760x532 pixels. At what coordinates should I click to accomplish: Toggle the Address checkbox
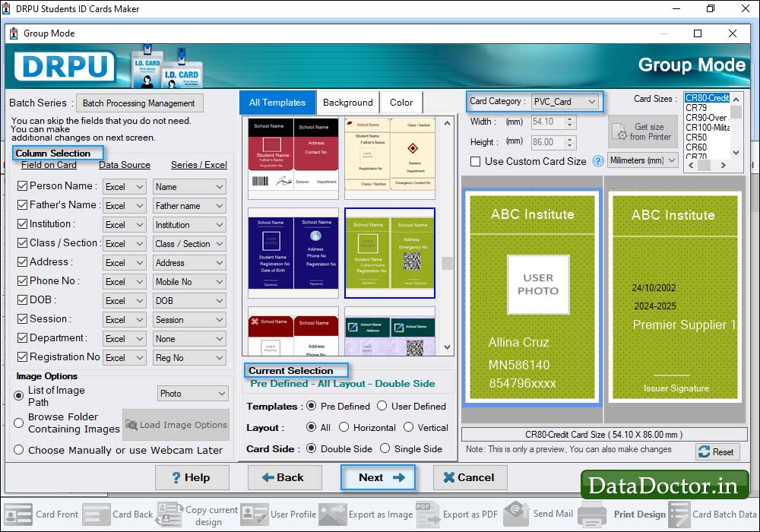(x=22, y=261)
